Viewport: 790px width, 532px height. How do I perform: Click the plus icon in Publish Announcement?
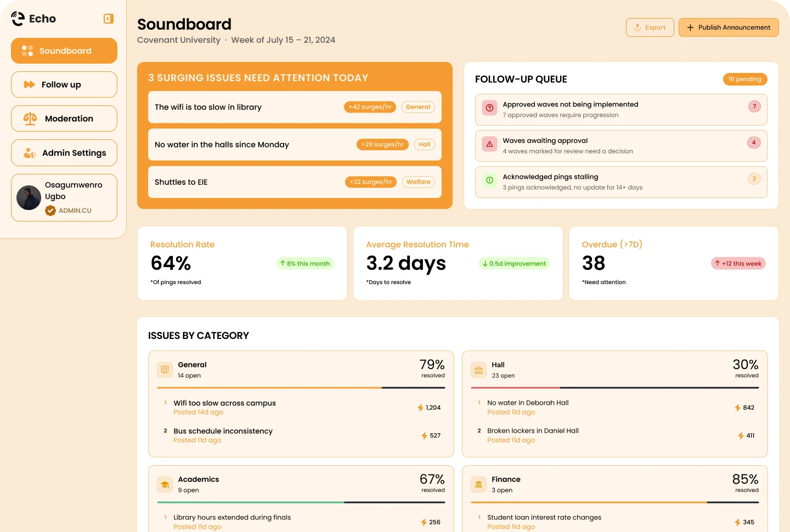[x=690, y=27]
